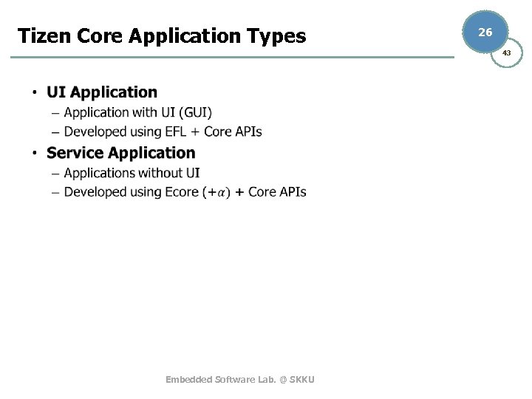Select 'Developed using EFL + Core APIs' line
This screenshot has height=399, width=532.
point(163,132)
